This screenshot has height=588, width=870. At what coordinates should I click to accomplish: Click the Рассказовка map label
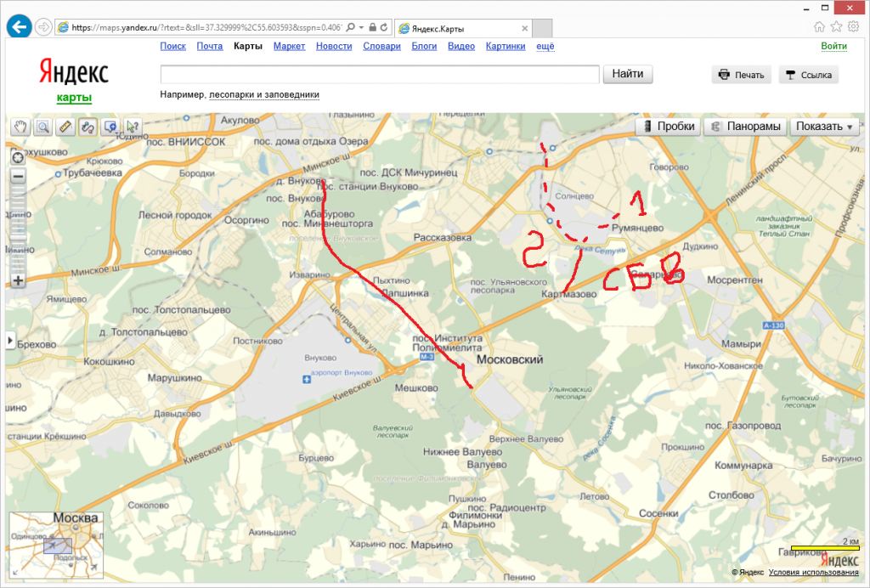443,237
